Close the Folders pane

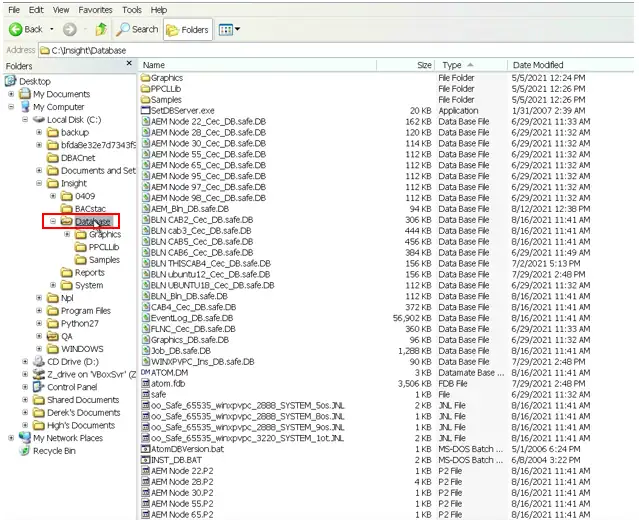coord(129,63)
